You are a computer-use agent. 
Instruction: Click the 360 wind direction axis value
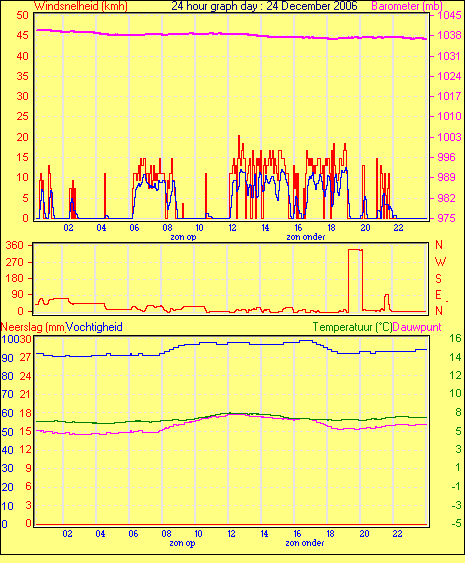[15, 246]
